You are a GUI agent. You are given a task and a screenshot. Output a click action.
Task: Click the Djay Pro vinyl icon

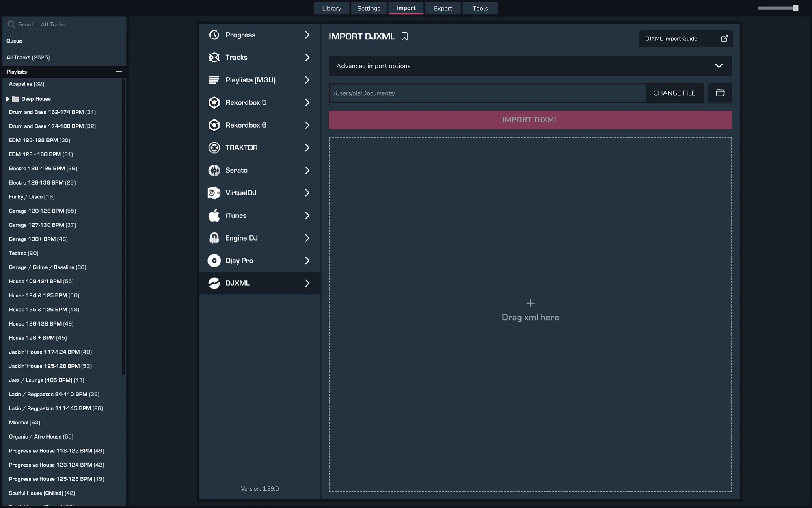214,261
